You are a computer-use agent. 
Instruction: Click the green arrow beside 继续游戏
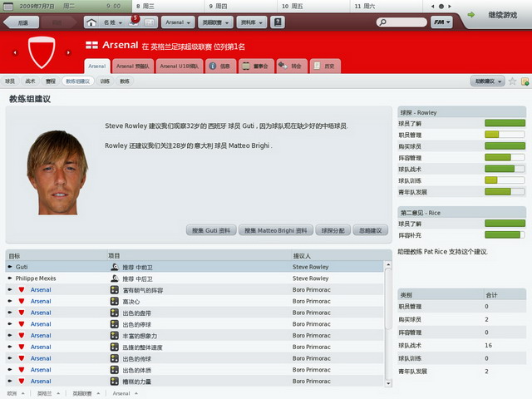pyautogui.click(x=472, y=15)
